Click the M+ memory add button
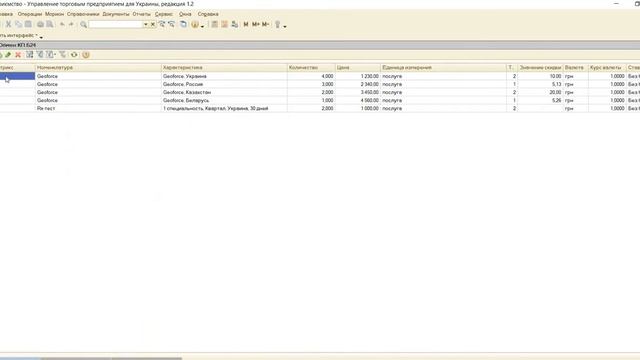This screenshot has width=640, height=360. 256,24
